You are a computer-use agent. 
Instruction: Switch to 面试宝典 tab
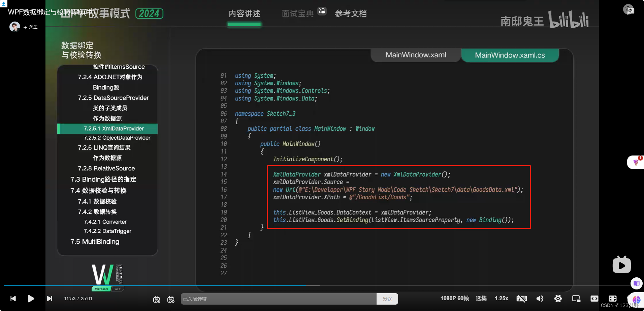point(298,14)
